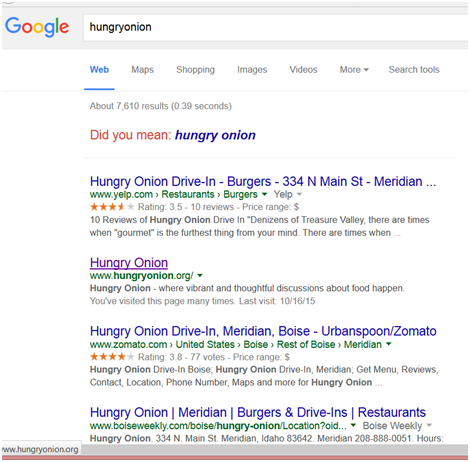470x462 pixels.
Task: Open the Hungry Onion Drive-In Yelp result
Action: pos(263,181)
